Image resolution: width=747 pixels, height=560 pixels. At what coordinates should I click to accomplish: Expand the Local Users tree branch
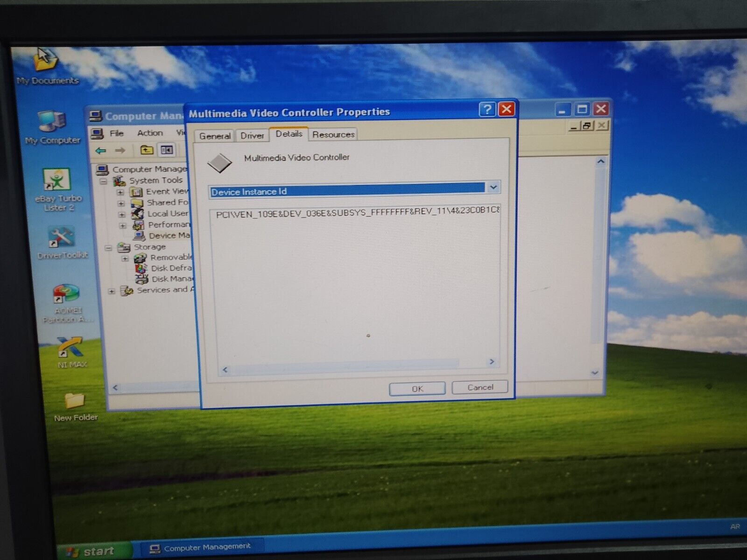pyautogui.click(x=122, y=215)
